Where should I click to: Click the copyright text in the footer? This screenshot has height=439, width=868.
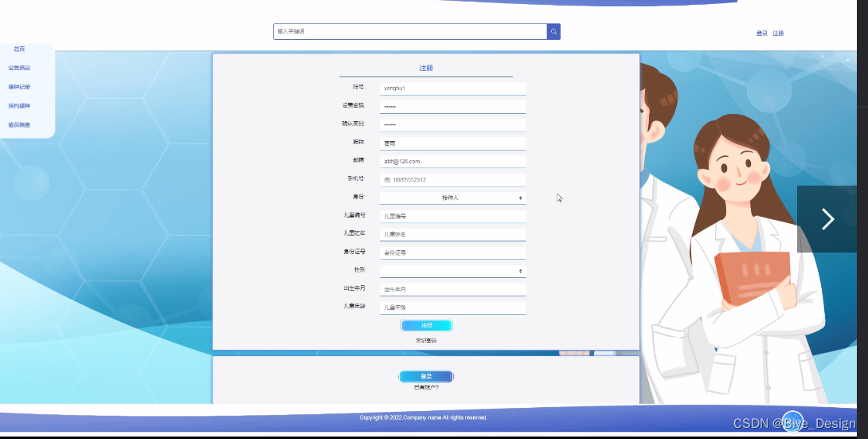pyautogui.click(x=424, y=418)
